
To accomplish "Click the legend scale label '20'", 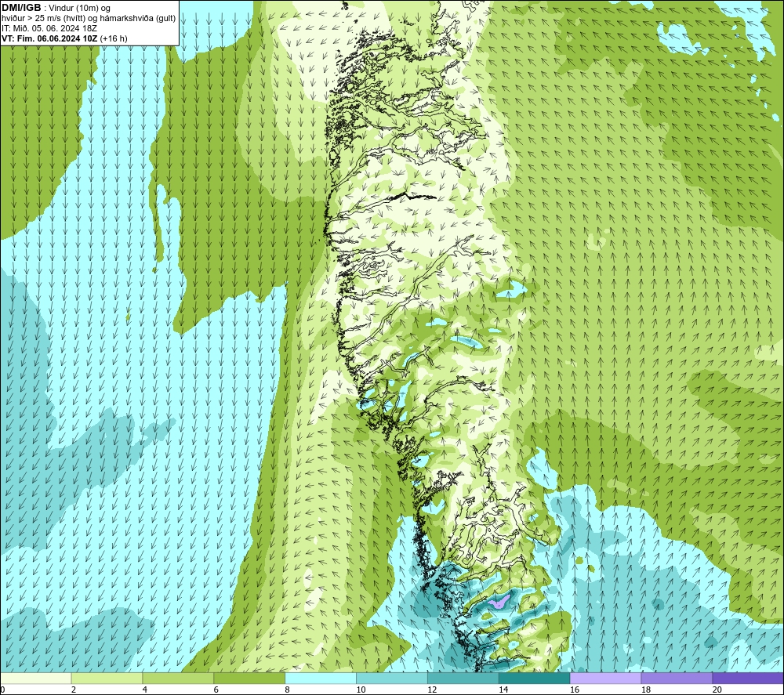I will pos(717,690).
